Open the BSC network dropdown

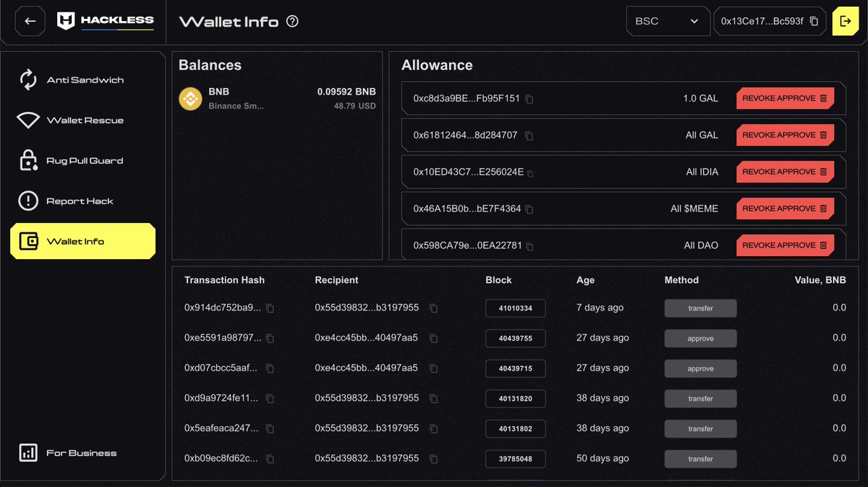[x=668, y=21]
